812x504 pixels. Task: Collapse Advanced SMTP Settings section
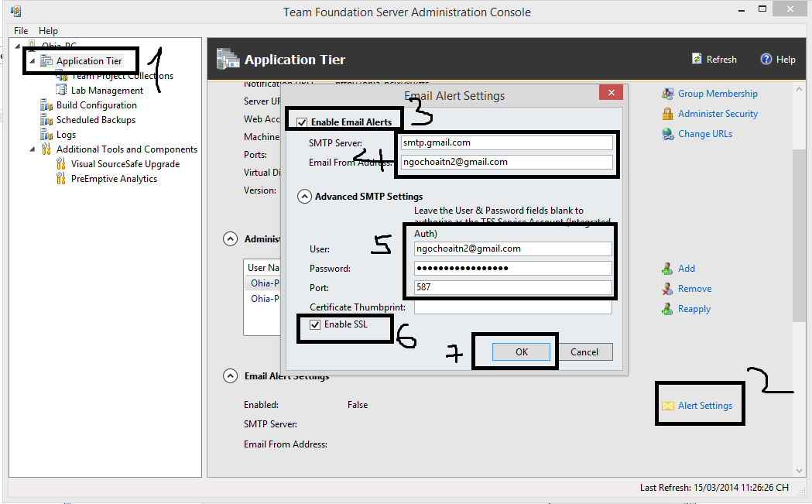click(x=304, y=197)
